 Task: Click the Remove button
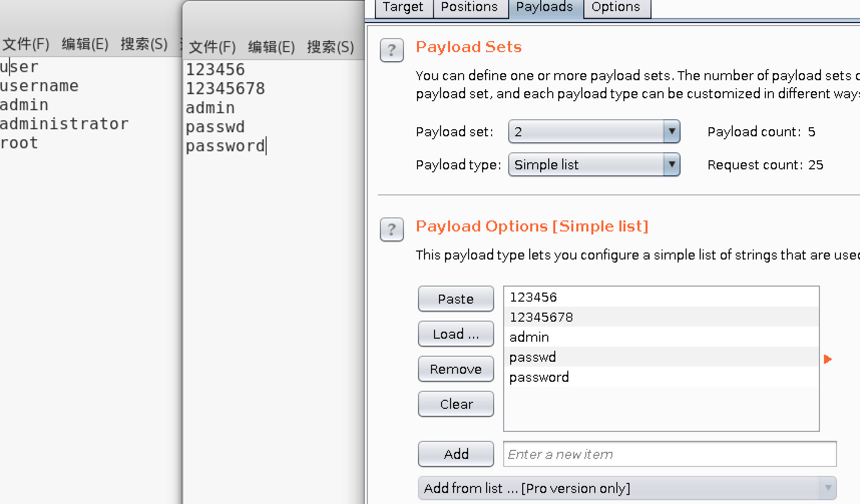(x=455, y=369)
